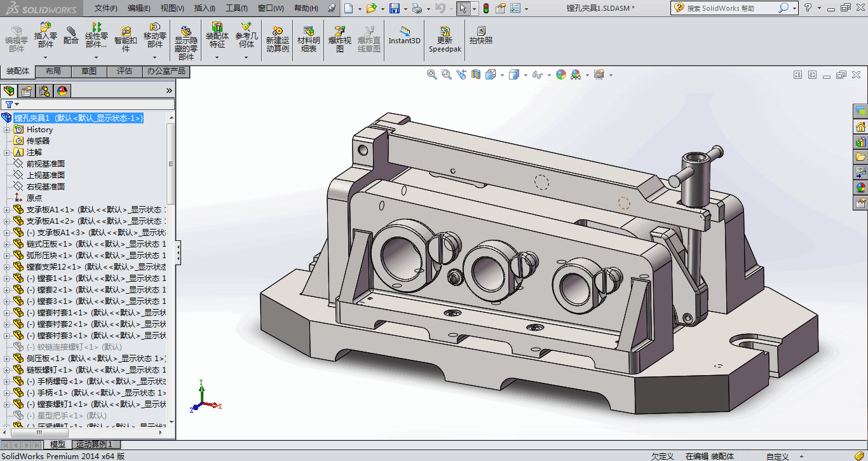Screen dimensions: 868x461
Task: Open the Section View tool in viewport toolbar
Action: click(x=476, y=74)
